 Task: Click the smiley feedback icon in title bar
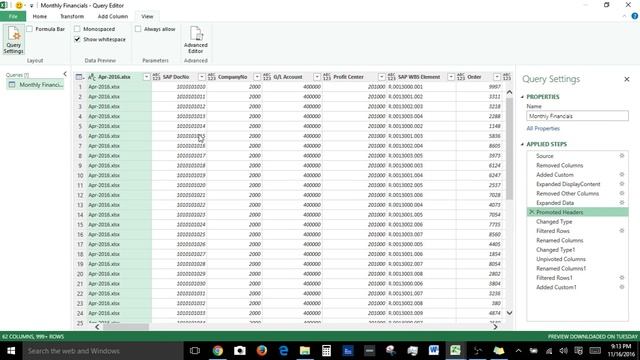point(19,5)
